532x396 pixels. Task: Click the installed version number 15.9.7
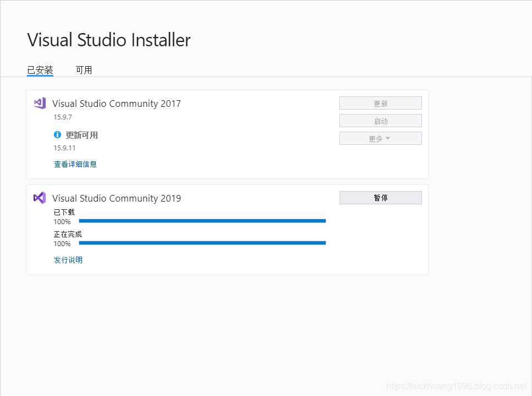tap(63, 117)
